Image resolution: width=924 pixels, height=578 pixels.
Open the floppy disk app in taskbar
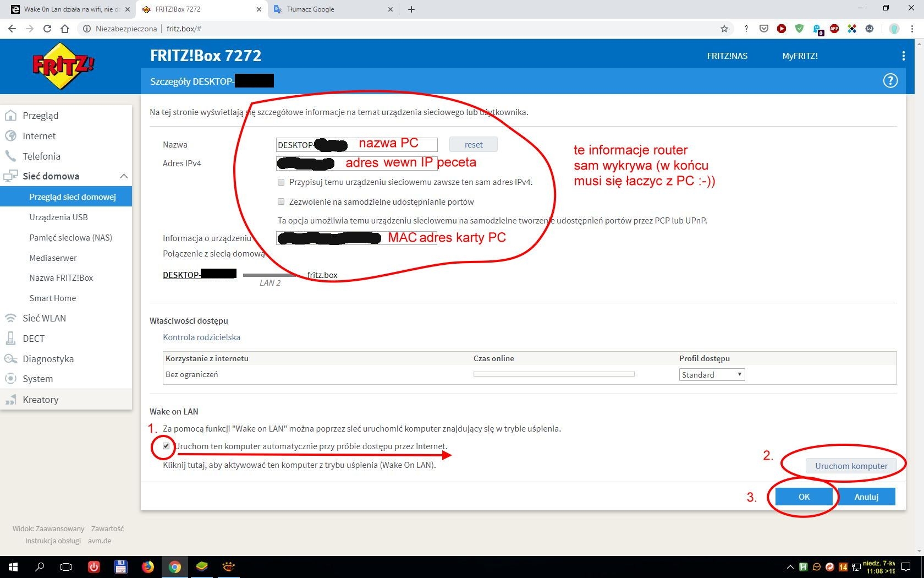pos(120,566)
